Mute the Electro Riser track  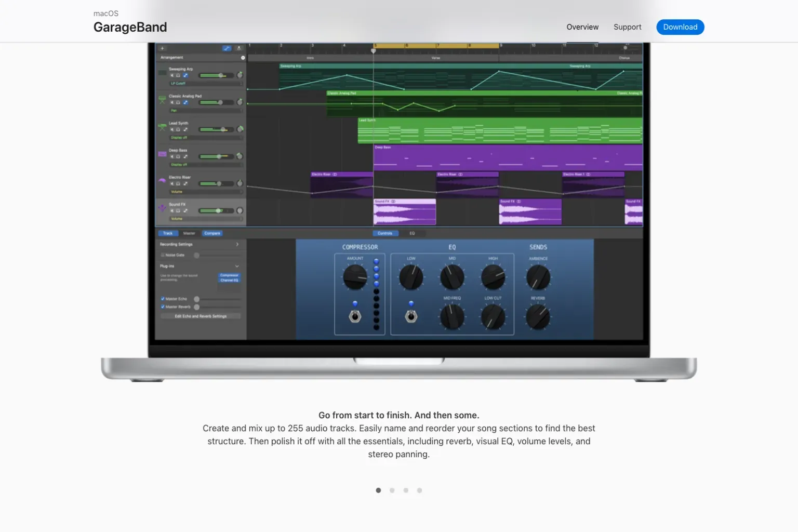(x=172, y=183)
